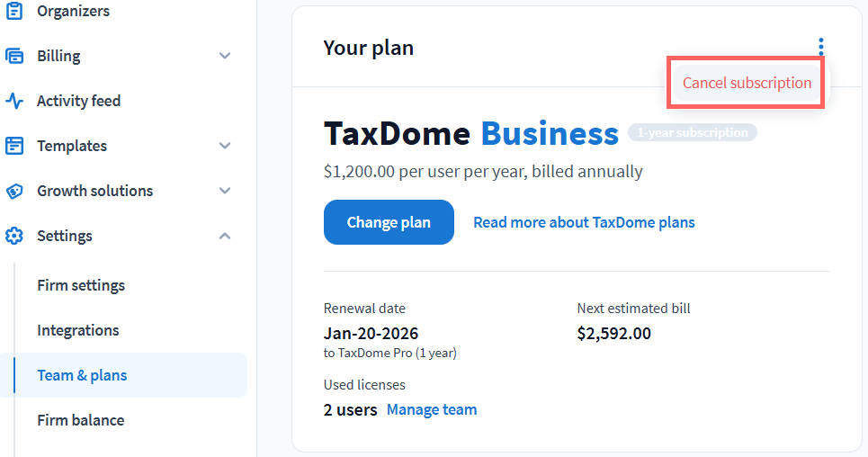Click the Growth solutions icon

[x=14, y=191]
